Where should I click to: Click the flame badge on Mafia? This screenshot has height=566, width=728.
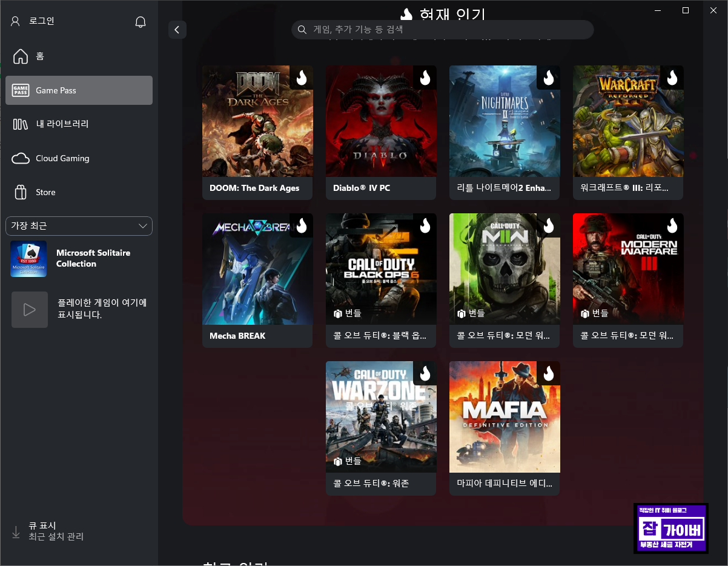[x=549, y=373]
